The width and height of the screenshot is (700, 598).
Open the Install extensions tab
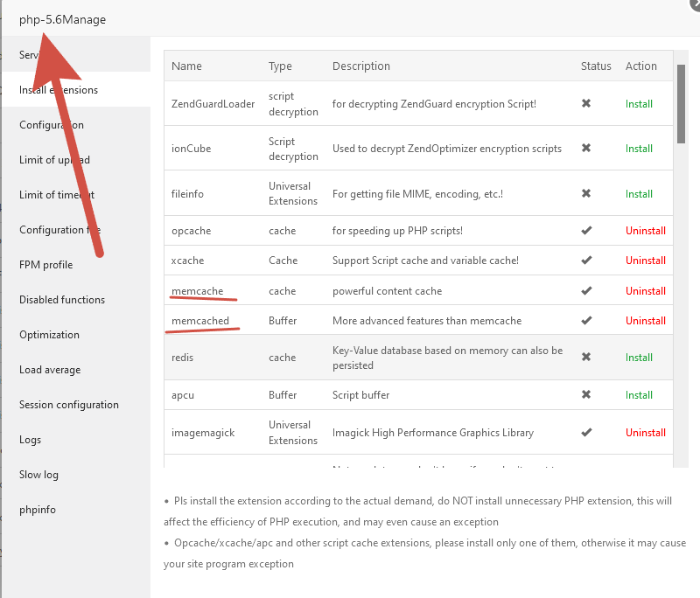59,90
